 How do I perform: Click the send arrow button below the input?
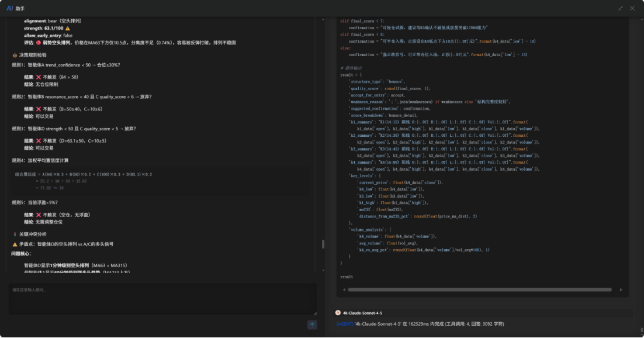(x=312, y=325)
